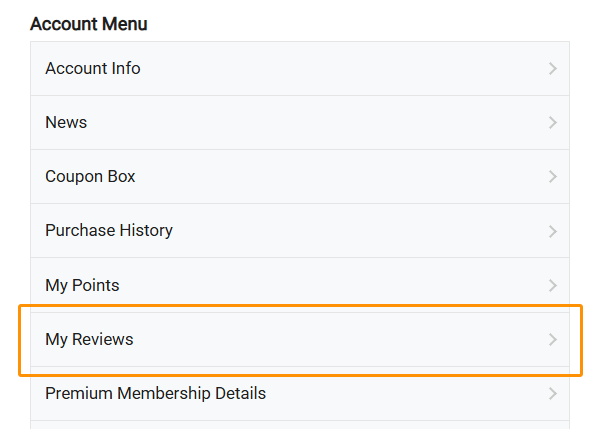Click the chevron in My Reviews row
600x429 pixels.
coord(553,340)
